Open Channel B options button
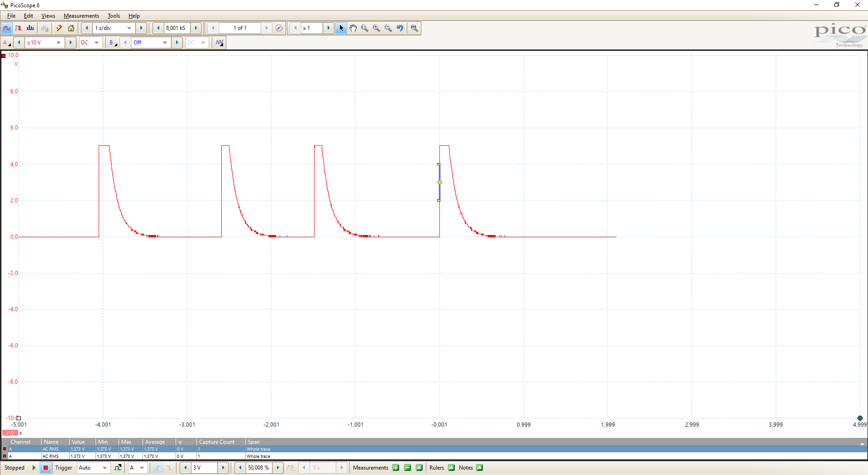This screenshot has height=475, width=868. pos(113,43)
